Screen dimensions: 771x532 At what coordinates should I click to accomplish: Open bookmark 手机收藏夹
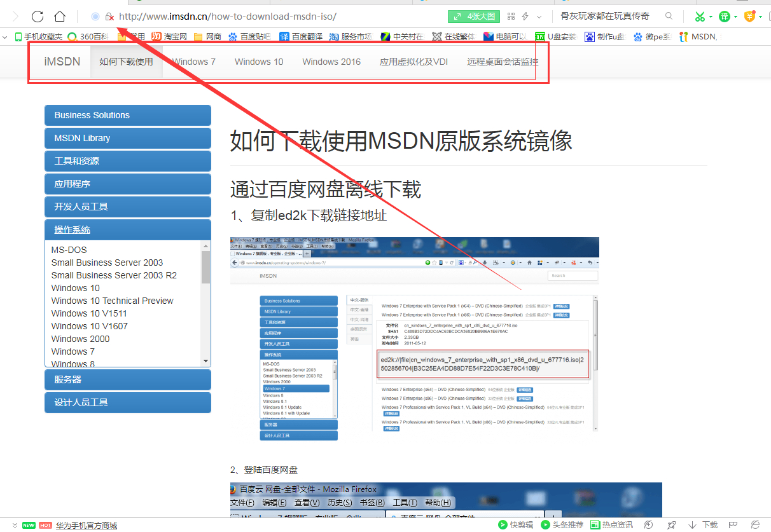pos(38,37)
